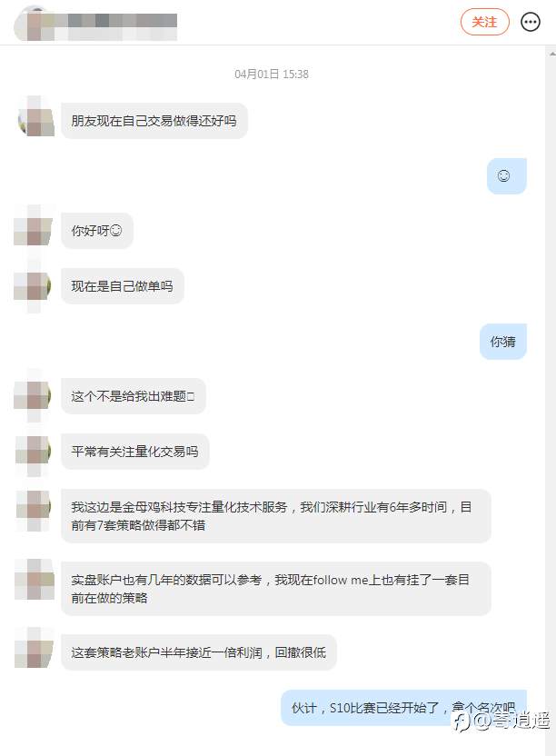Image resolution: width=556 pixels, height=756 pixels.
Task: Click the blurred profile header avatar
Action: pos(30,25)
